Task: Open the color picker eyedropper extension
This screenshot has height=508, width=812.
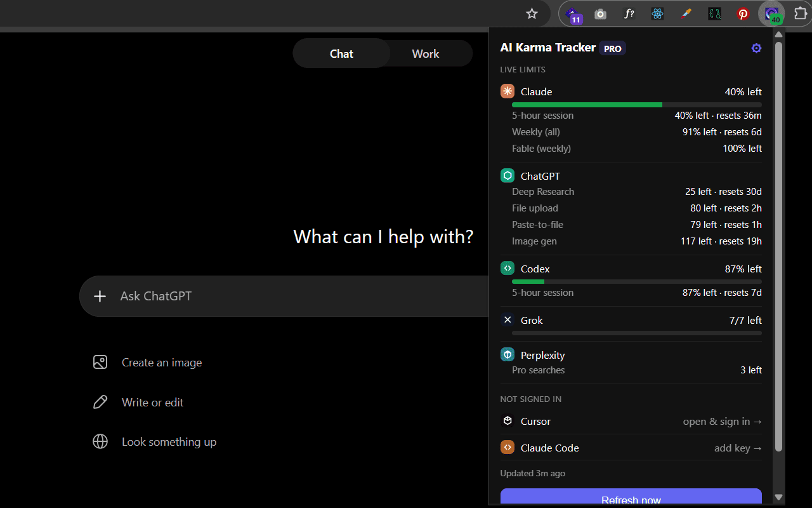Action: [686, 13]
